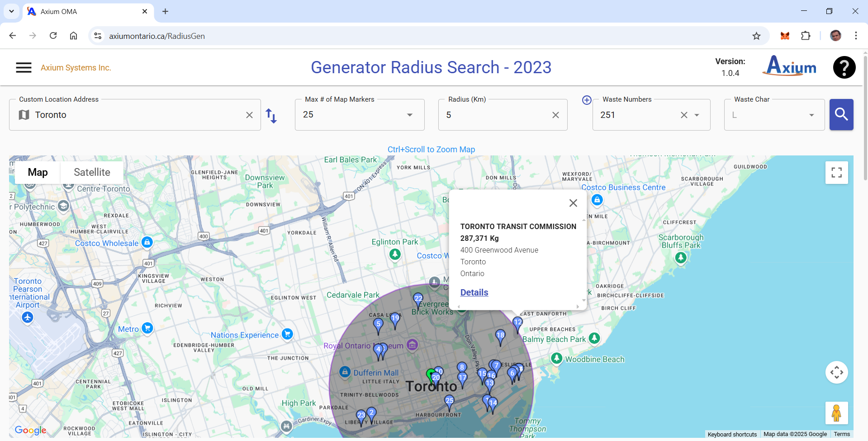Click the Toronto Pearson Airport pin

point(28,318)
